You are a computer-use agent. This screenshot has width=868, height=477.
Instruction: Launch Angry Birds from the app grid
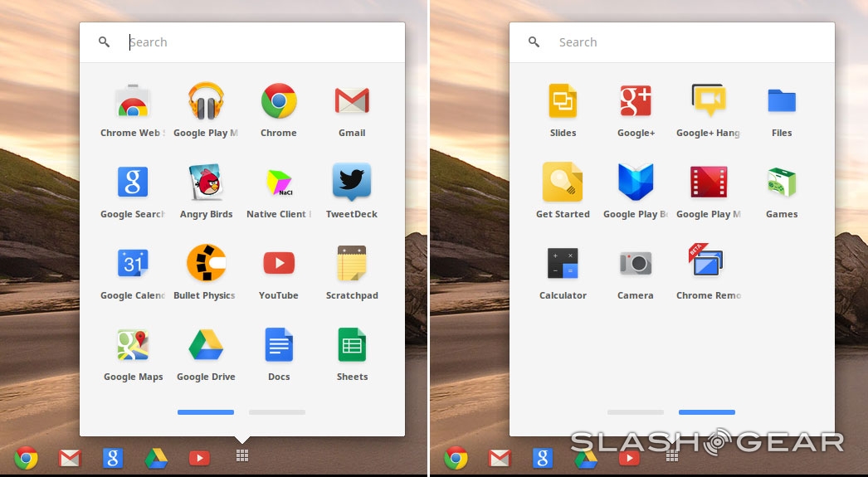pyautogui.click(x=206, y=183)
